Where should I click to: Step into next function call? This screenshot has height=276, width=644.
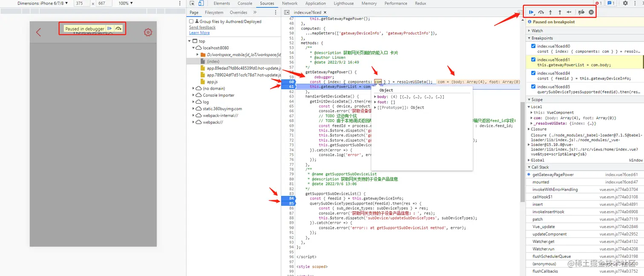pyautogui.click(x=550, y=12)
